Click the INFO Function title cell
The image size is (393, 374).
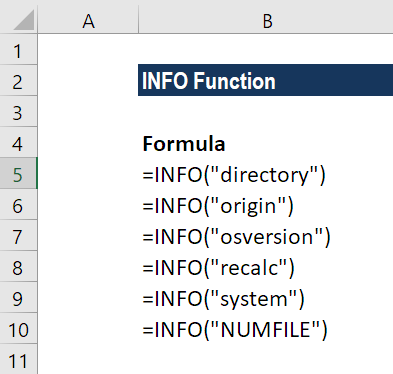pyautogui.click(x=266, y=80)
